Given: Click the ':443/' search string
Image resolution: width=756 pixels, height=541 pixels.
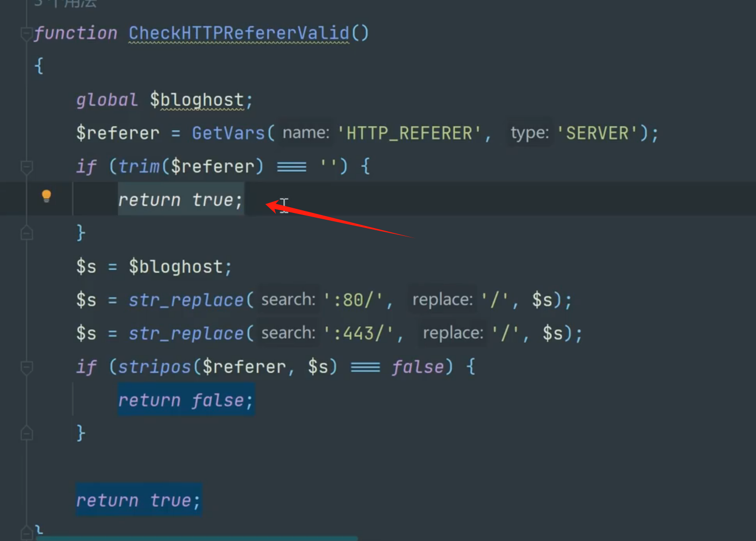Looking at the screenshot, I should point(359,333).
